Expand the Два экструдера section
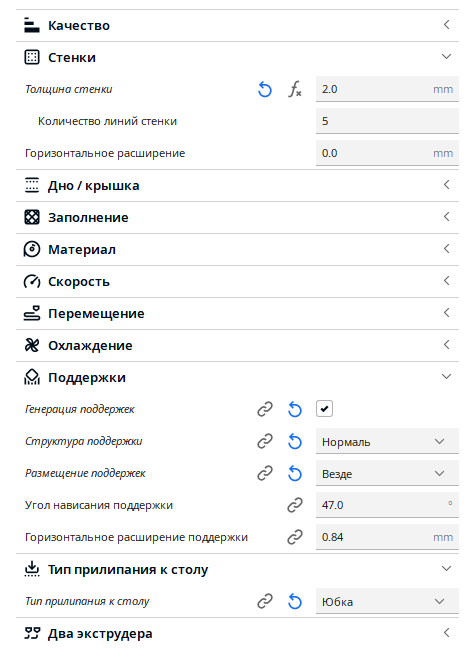476x671 pixels. 237,633
